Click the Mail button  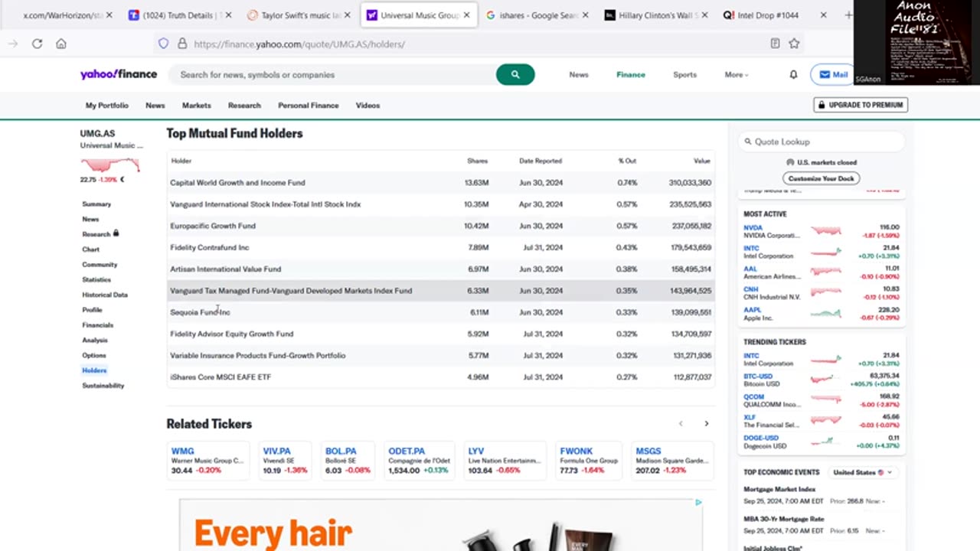[833, 74]
